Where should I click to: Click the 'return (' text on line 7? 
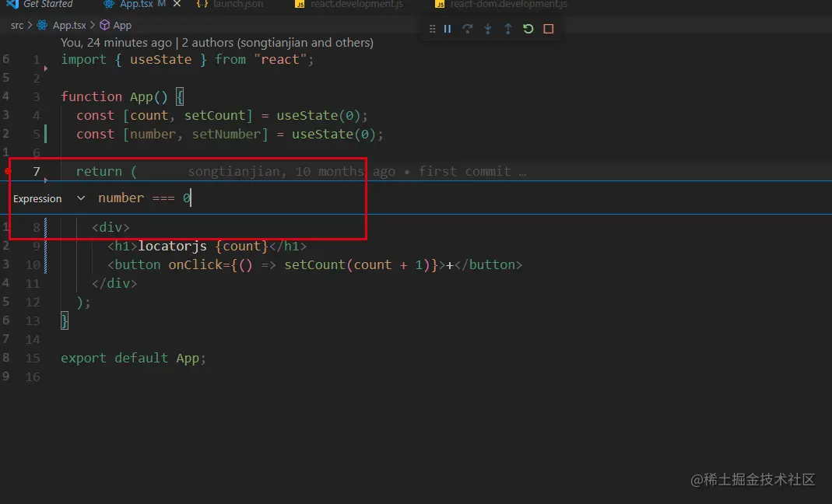click(x=107, y=171)
